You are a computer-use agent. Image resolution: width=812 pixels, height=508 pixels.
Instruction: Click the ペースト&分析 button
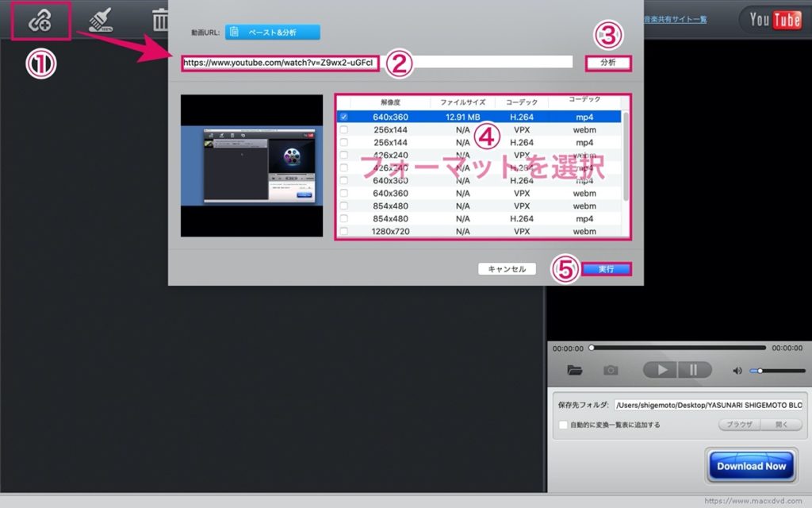coord(273,32)
